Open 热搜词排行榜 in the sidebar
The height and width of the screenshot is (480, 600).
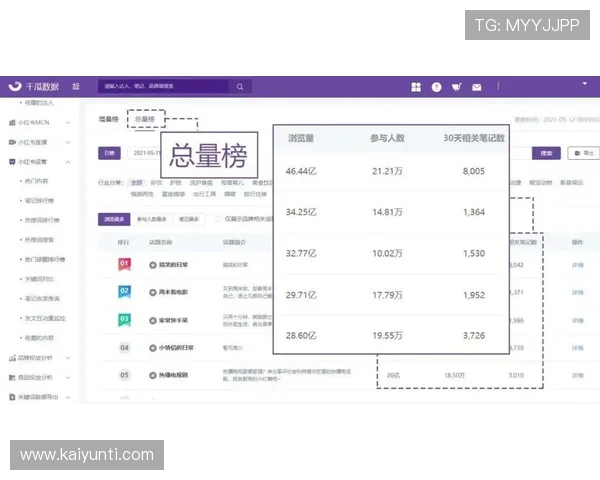[42, 220]
